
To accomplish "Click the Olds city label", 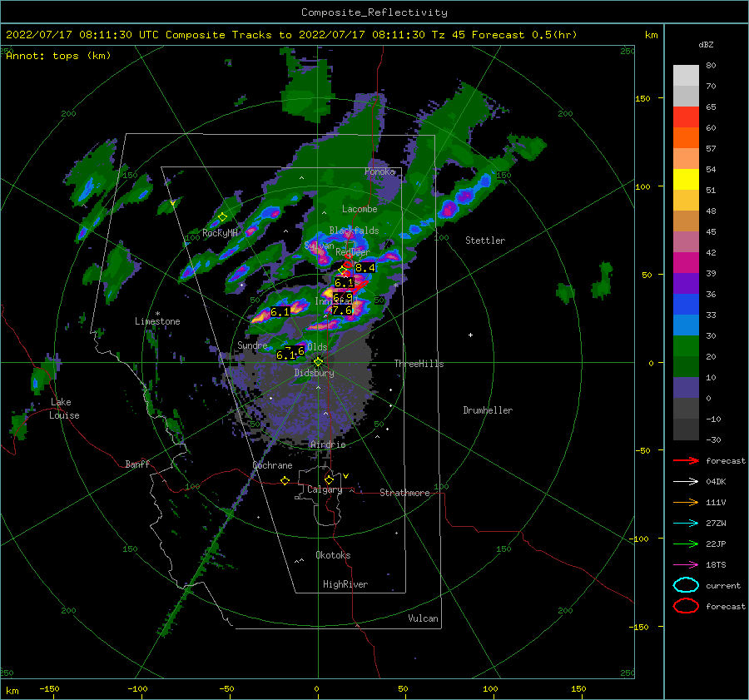I will click(317, 346).
